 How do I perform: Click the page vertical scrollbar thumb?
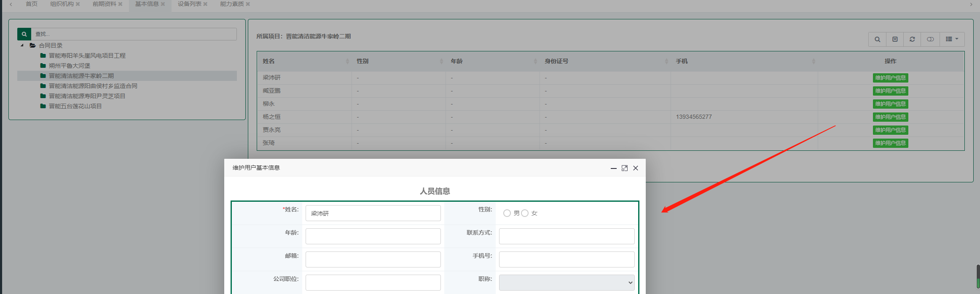coord(978,277)
